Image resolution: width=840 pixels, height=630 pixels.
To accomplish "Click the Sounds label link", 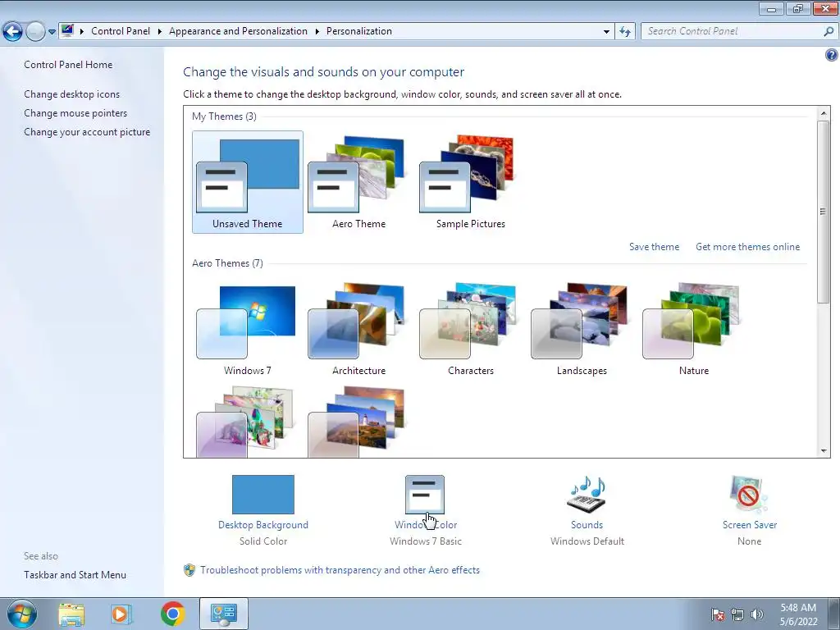I will pos(587,525).
